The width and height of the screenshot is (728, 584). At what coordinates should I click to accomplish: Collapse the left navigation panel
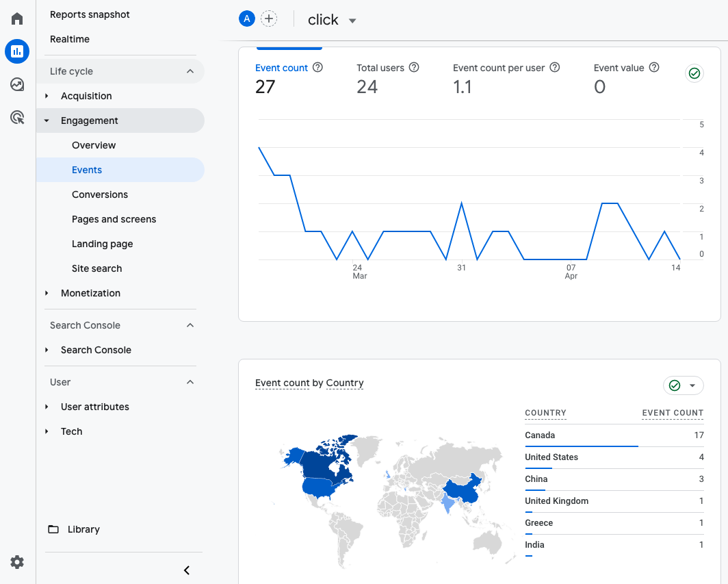pos(186,570)
